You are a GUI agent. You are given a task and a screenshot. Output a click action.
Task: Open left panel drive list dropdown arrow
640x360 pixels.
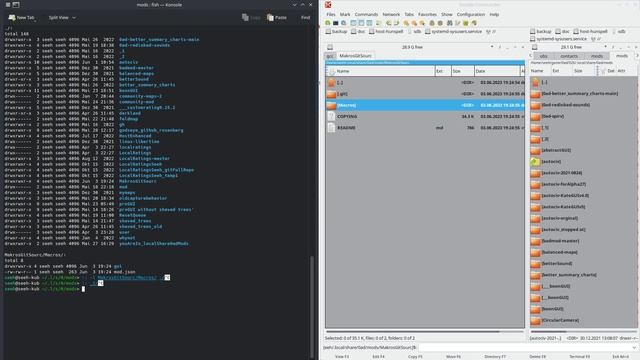pos(491,47)
